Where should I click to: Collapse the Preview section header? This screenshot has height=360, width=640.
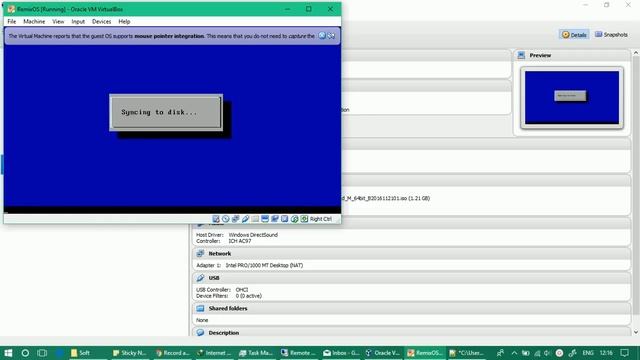point(572,55)
